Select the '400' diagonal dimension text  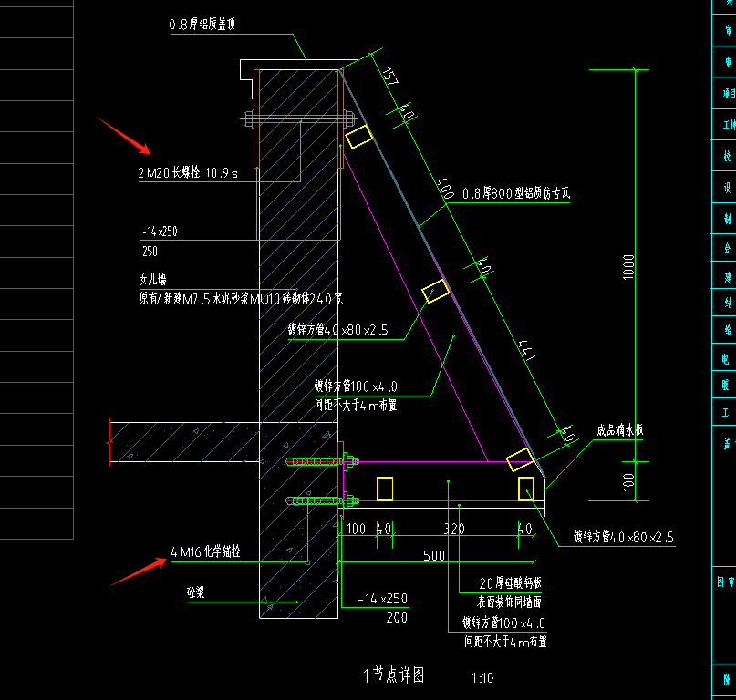click(x=445, y=188)
